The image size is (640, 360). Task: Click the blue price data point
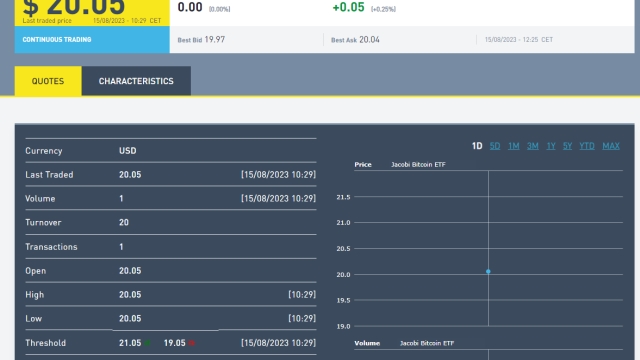[x=488, y=271]
